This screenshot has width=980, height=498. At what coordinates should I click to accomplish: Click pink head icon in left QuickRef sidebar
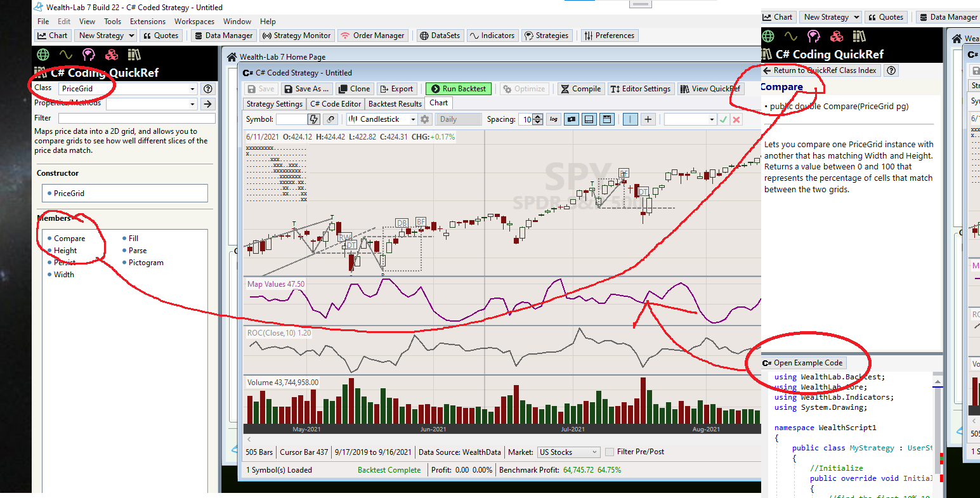(x=89, y=55)
